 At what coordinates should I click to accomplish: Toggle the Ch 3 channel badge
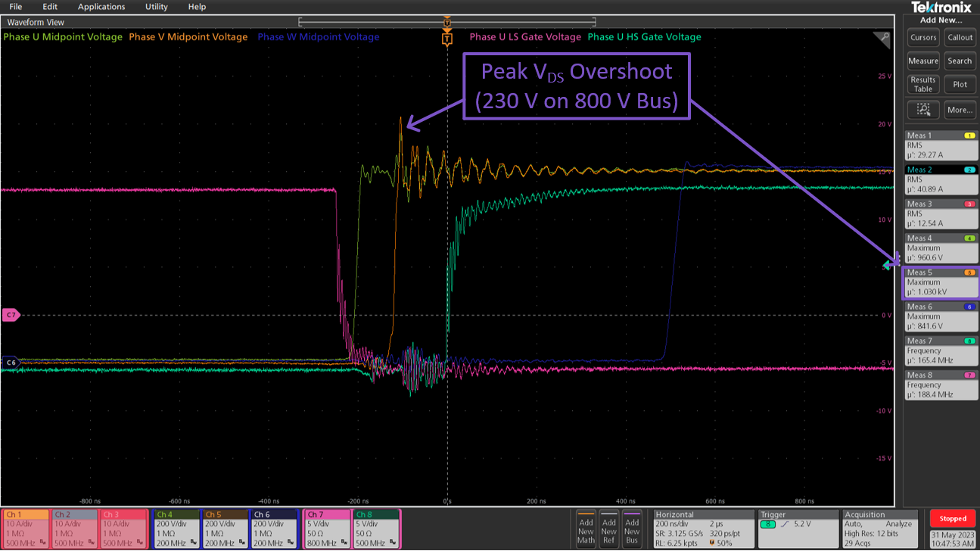(125, 528)
